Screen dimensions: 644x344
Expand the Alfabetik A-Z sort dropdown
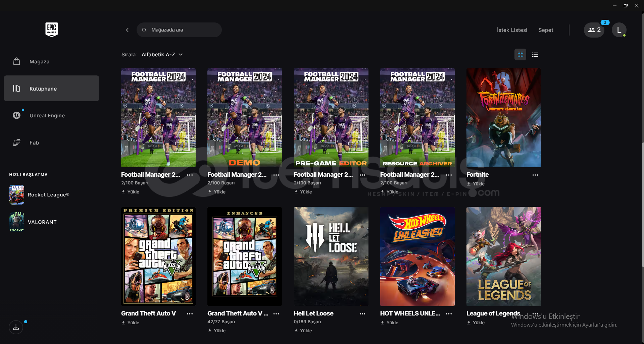[162, 55]
